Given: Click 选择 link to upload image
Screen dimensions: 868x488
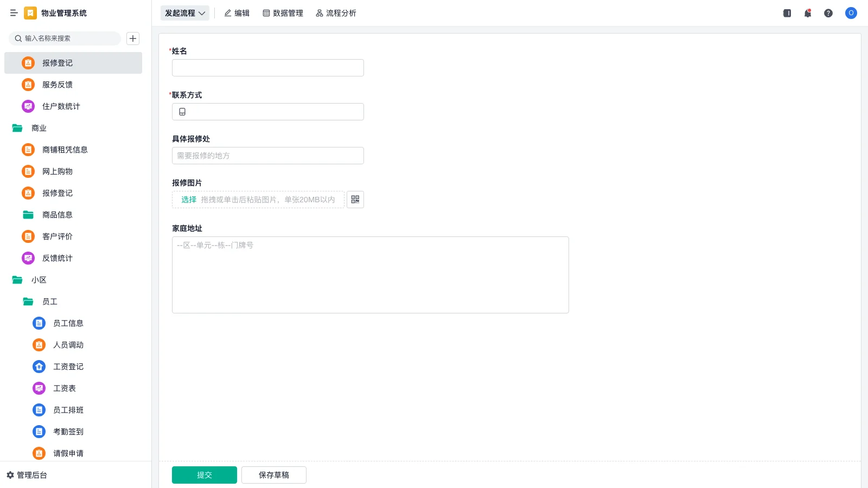Looking at the screenshot, I should coord(189,200).
